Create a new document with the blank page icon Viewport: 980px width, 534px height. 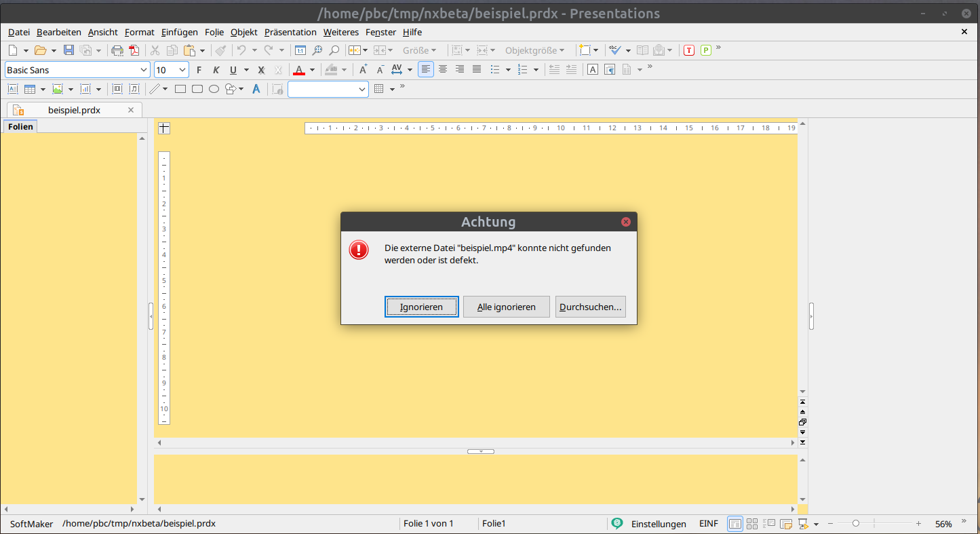click(12, 50)
